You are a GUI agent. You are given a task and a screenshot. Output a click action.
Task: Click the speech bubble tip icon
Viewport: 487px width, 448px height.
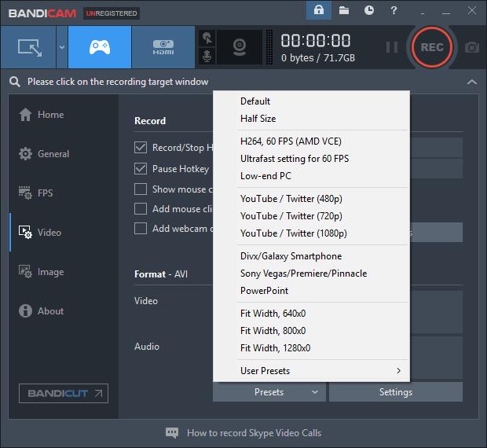click(172, 433)
